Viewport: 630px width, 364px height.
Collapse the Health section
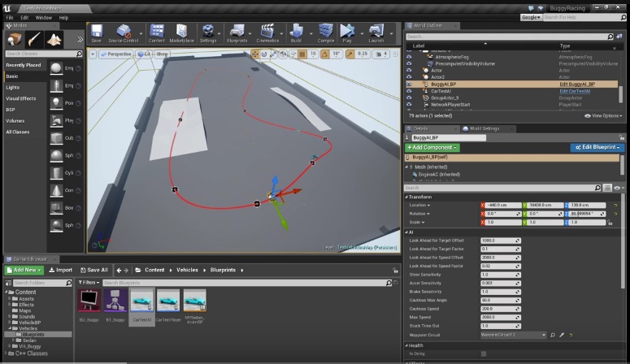[x=406, y=345]
